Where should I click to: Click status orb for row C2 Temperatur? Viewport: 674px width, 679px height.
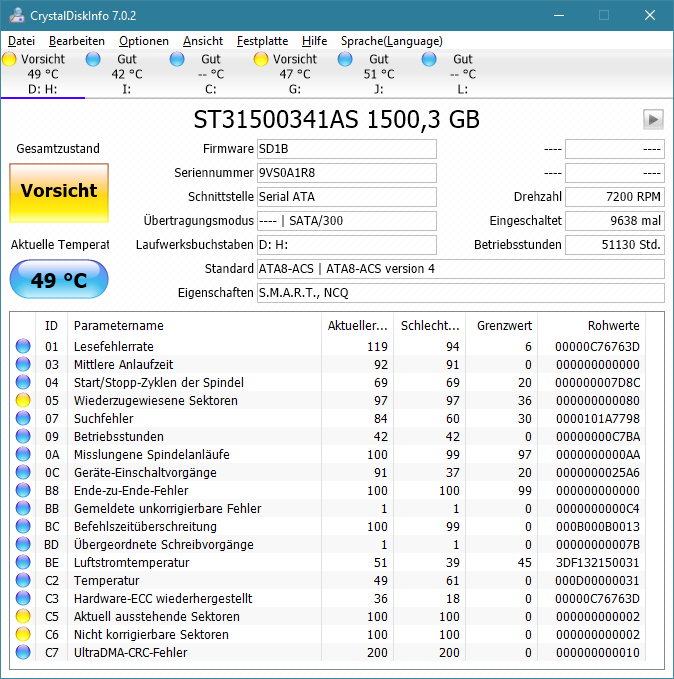pos(23,580)
